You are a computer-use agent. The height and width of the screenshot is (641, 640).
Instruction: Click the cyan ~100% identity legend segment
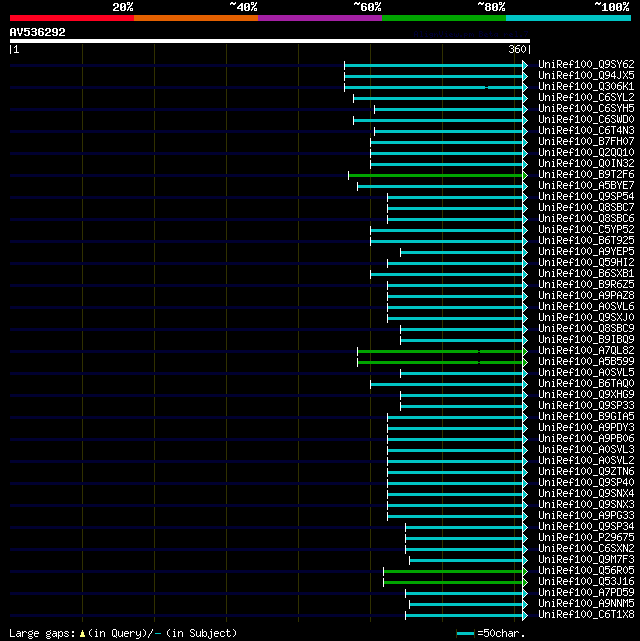click(x=568, y=18)
